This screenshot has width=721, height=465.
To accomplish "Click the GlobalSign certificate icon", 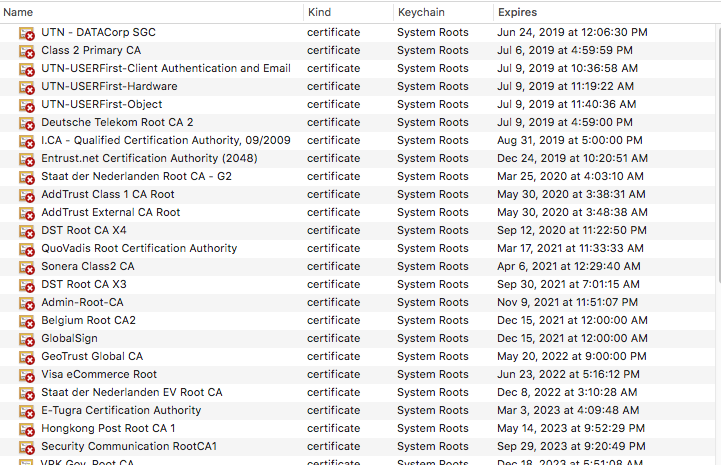I will point(27,339).
